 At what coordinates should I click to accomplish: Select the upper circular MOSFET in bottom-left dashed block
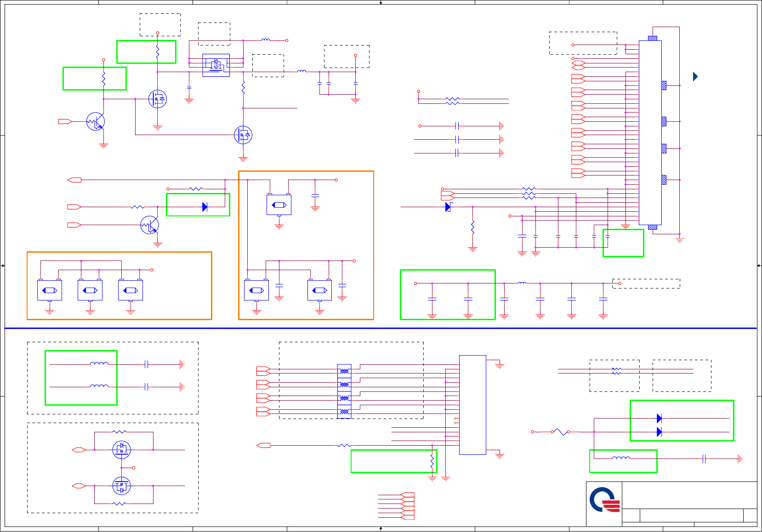click(121, 450)
